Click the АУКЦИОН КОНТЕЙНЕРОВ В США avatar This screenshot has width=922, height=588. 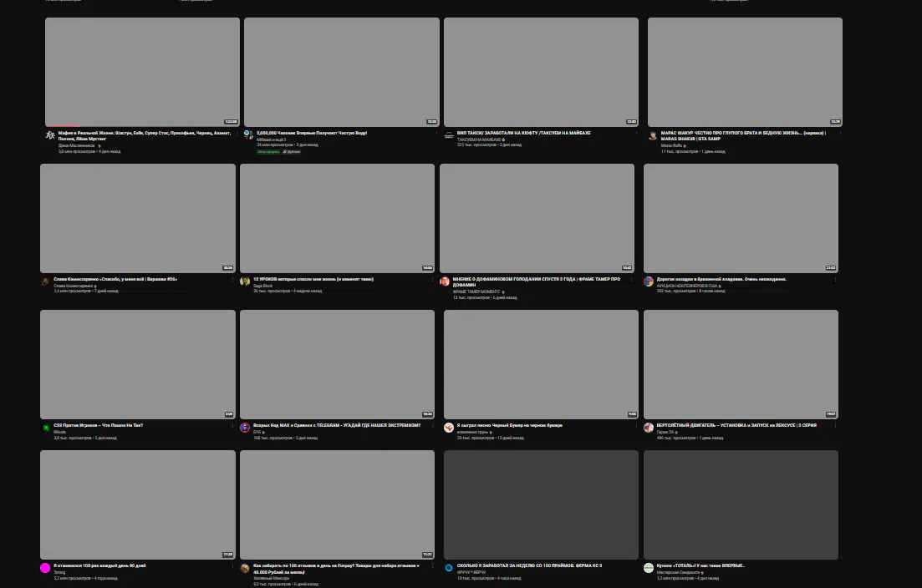(x=649, y=281)
